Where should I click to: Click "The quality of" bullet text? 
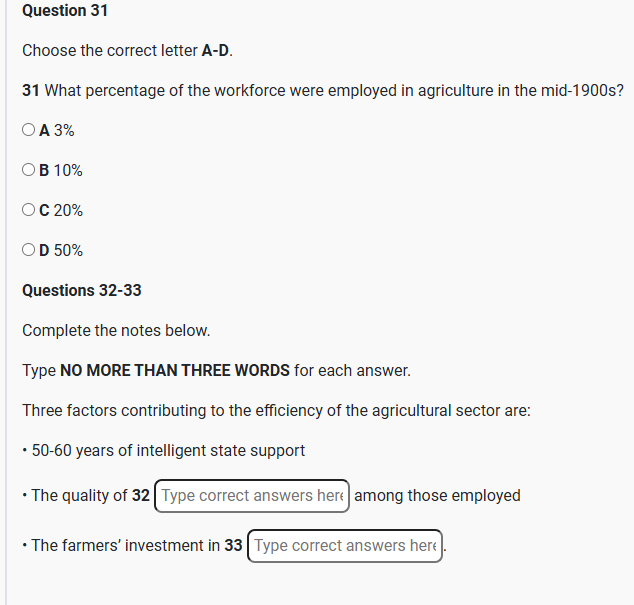pyautogui.click(x=80, y=496)
